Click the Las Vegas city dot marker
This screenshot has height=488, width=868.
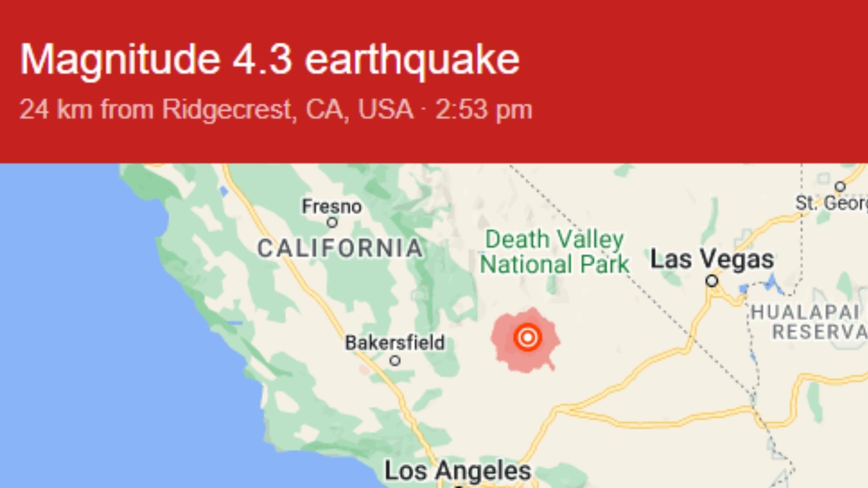click(712, 281)
